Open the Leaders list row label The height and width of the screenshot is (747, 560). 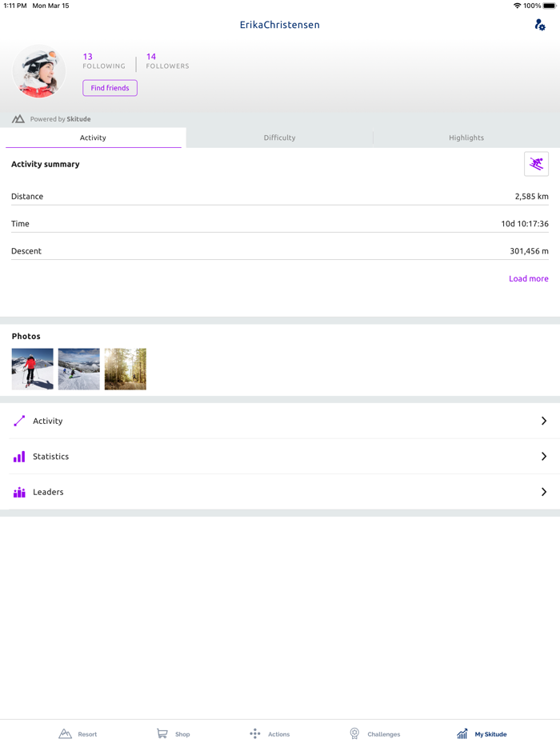[48, 492]
